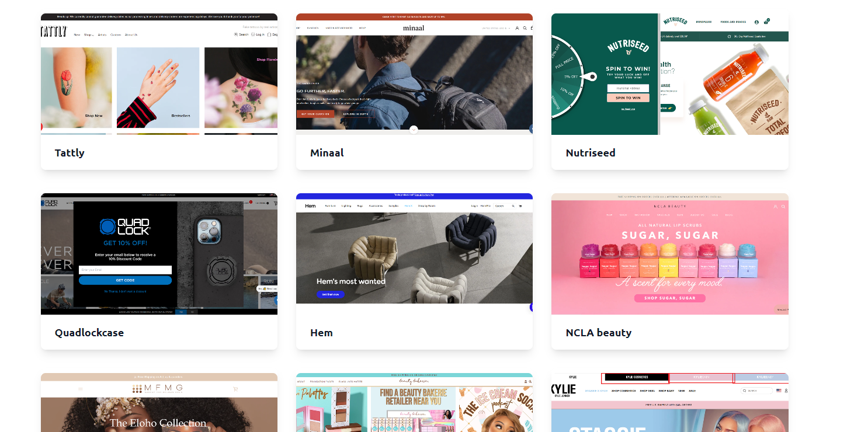This screenshot has height=432, width=868.
Task: Click the email address field in Nutriseed preview
Action: [x=628, y=88]
